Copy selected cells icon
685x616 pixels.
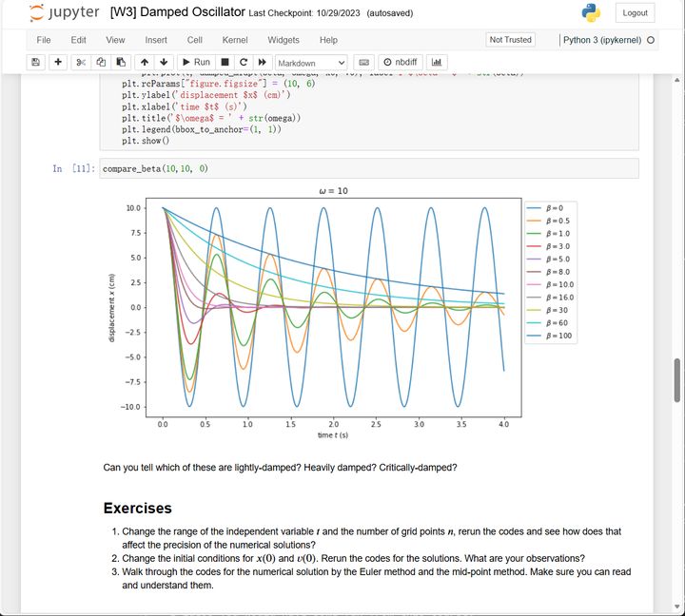coord(101,62)
